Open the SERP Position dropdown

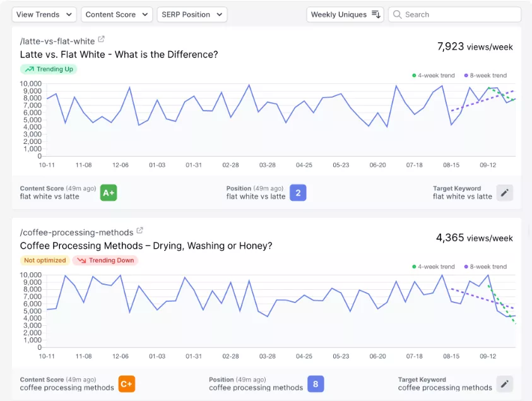[192, 14]
